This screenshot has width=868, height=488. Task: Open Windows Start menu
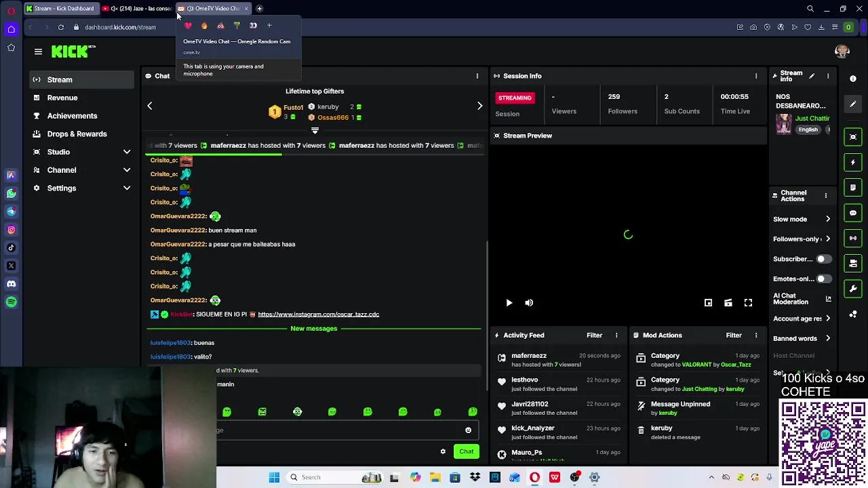(274, 477)
